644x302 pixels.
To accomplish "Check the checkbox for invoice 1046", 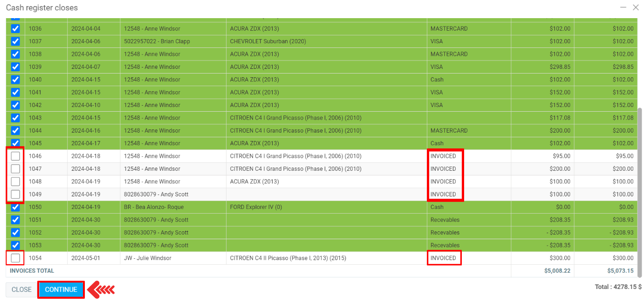I will tap(15, 156).
